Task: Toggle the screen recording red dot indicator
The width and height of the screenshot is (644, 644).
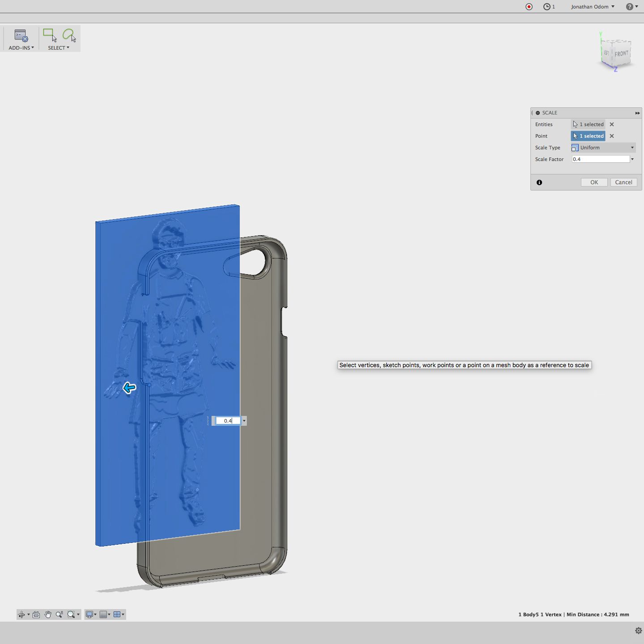Action: coord(529,6)
